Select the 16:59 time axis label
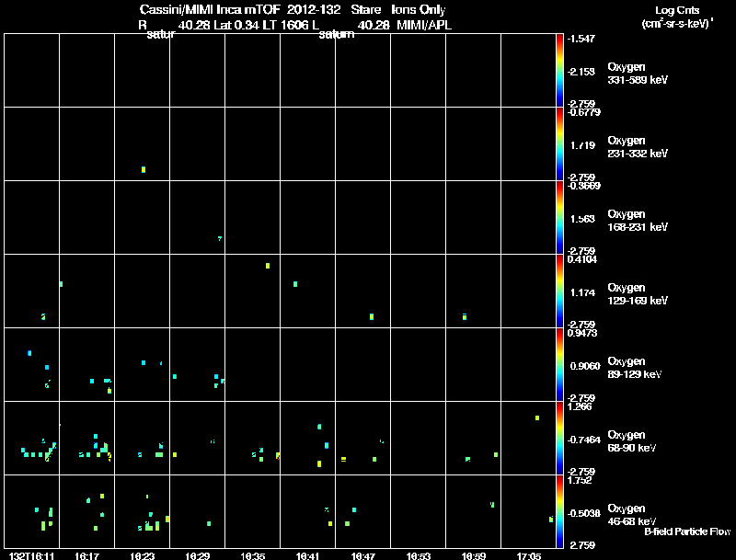Screen dimensions: 736x560 tap(474, 555)
